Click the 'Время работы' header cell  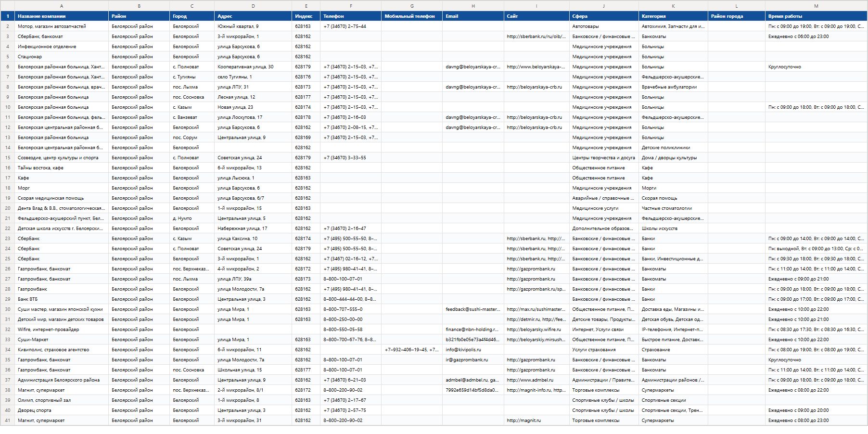point(816,16)
